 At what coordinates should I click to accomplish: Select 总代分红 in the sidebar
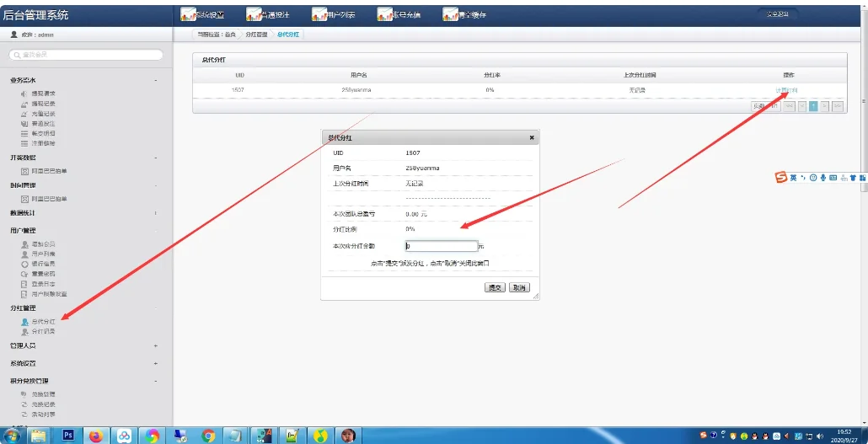tap(43, 322)
